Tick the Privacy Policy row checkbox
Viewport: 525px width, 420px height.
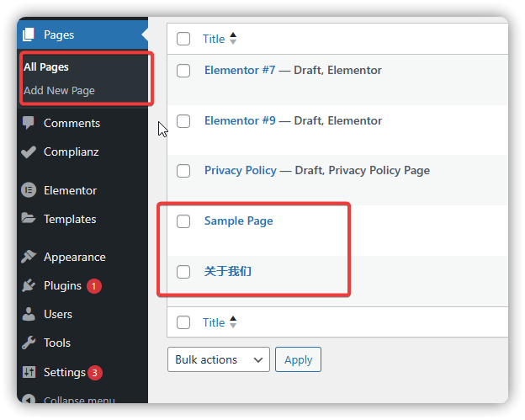[183, 171]
